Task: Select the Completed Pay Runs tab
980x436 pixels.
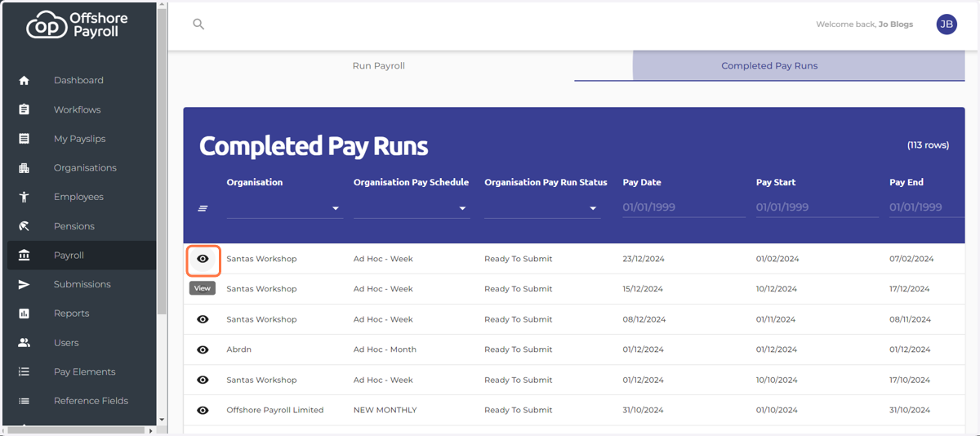Action: (769, 65)
